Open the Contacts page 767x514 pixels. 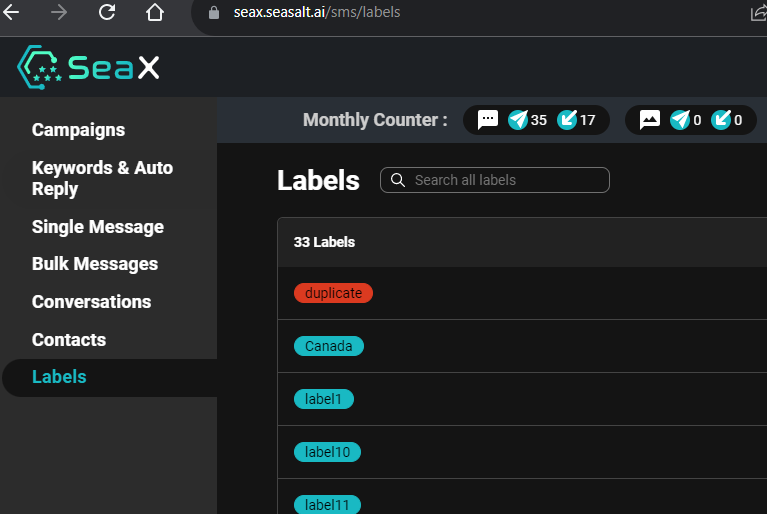coord(69,340)
